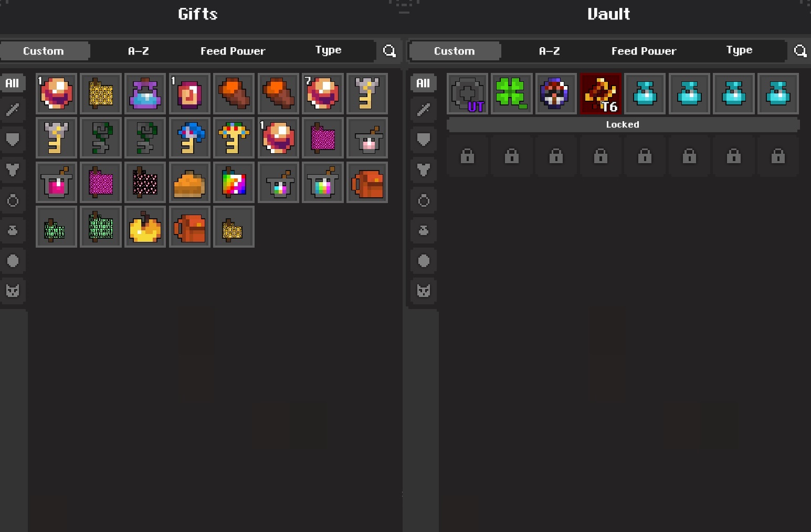Switch Vault to Custom sorting
Viewport: 811px width, 532px height.
[x=455, y=51]
